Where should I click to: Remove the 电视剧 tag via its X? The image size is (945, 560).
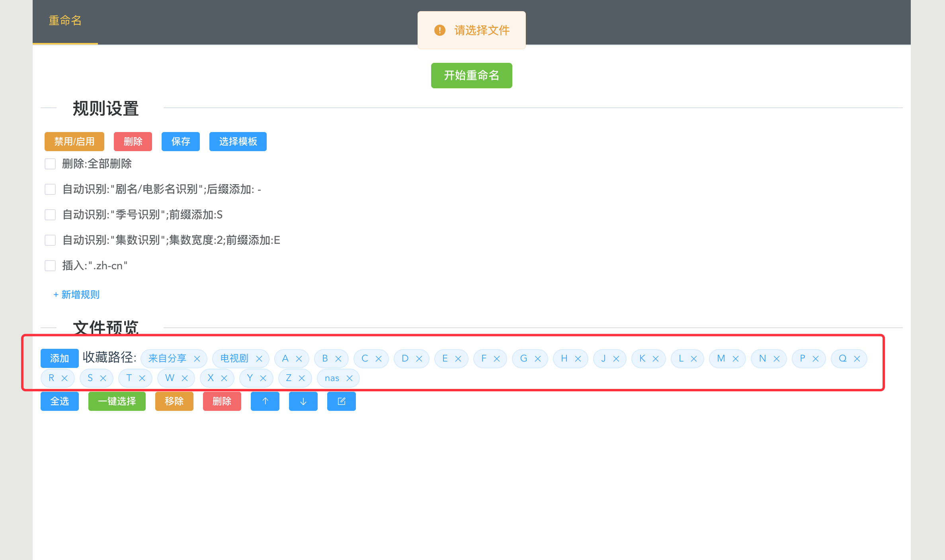pos(259,359)
